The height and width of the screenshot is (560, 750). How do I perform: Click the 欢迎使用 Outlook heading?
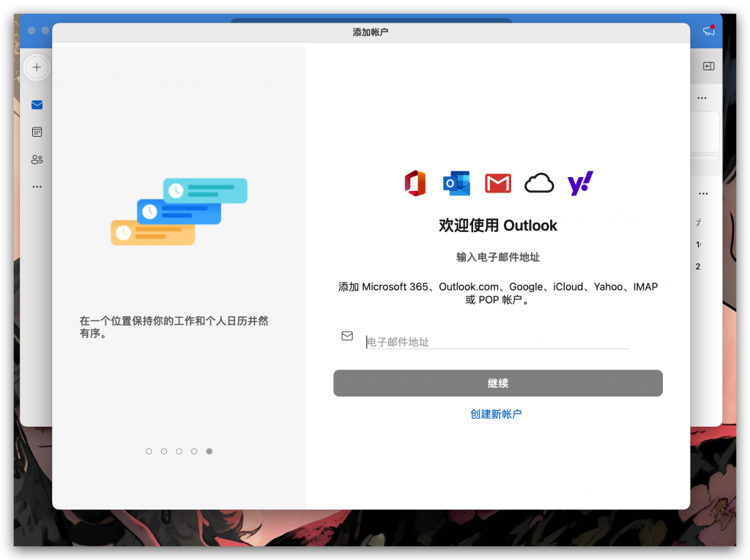(498, 225)
